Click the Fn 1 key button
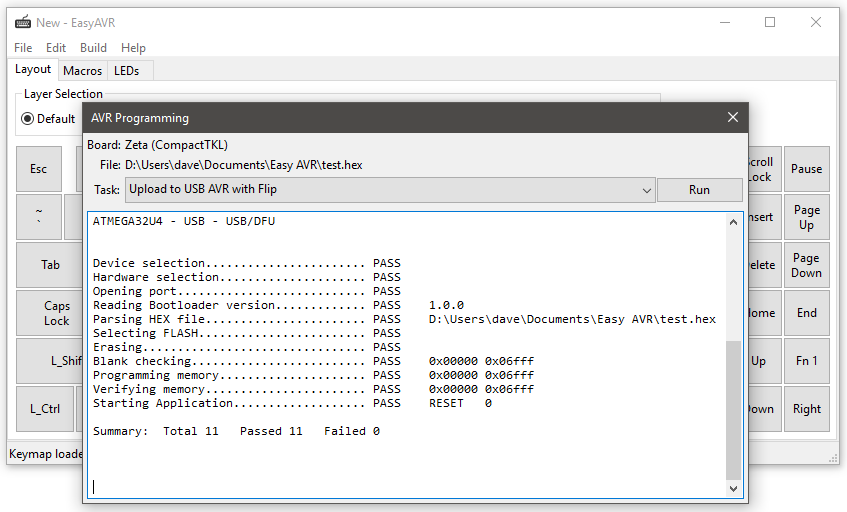The height and width of the screenshot is (512, 847). 806,361
